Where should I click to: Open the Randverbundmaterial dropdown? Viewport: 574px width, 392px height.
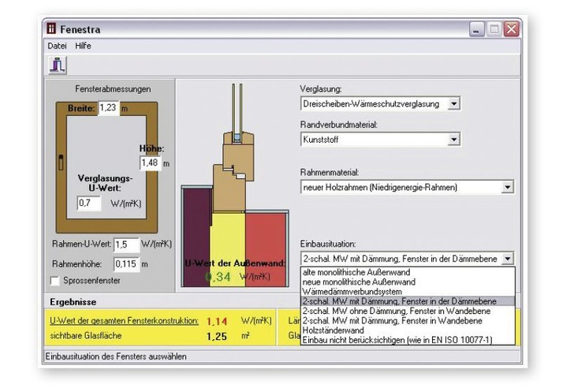(453, 140)
